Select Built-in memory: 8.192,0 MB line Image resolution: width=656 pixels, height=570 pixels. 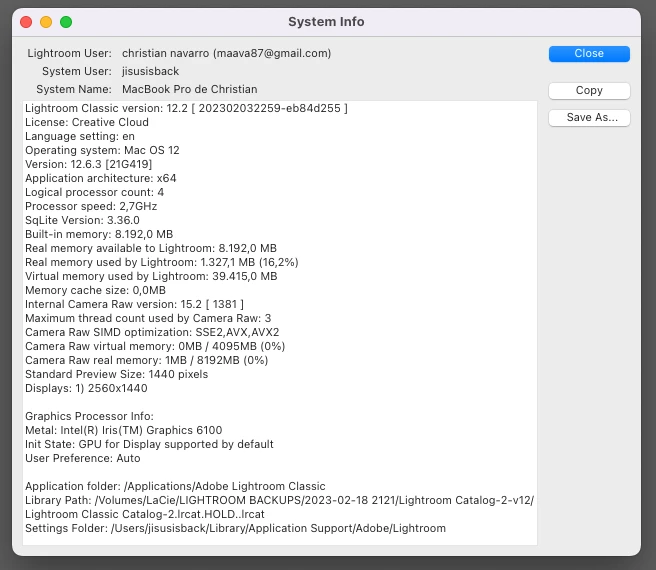click(99, 234)
